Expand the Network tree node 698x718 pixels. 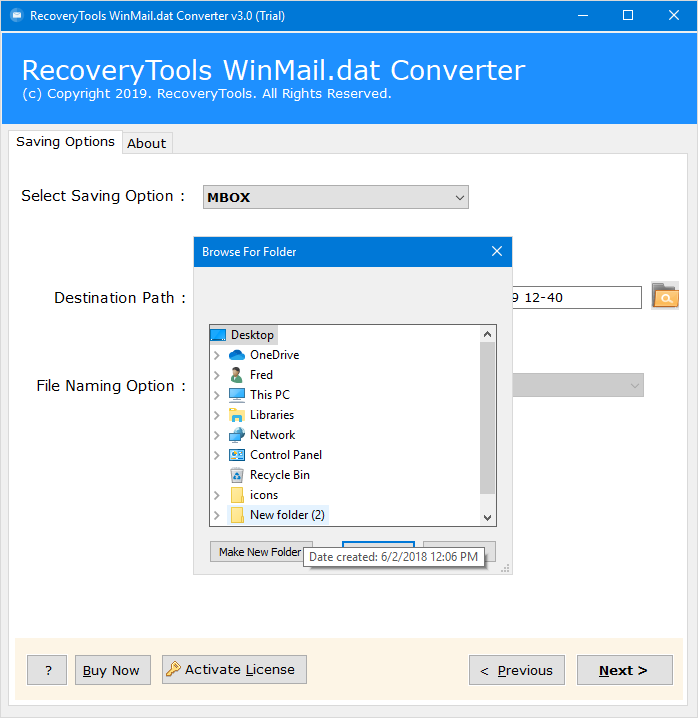(217, 435)
